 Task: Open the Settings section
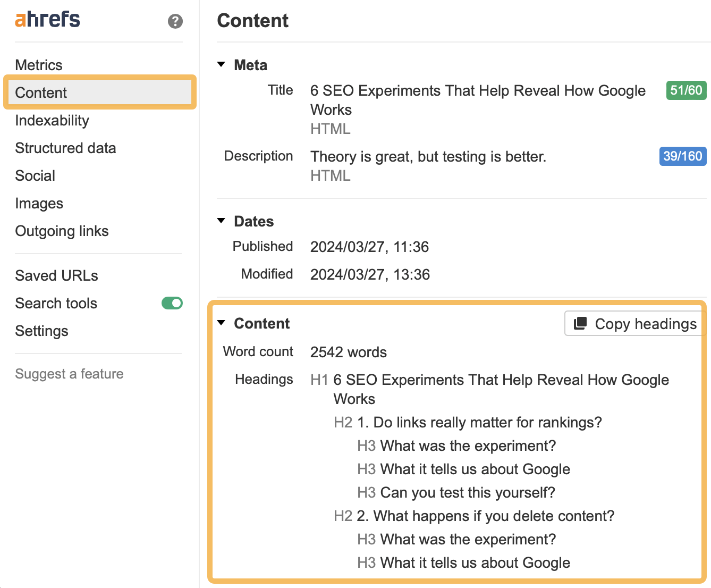41,331
